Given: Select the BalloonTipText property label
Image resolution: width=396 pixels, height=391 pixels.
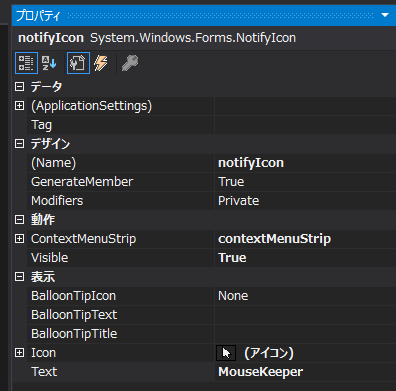Looking at the screenshot, I should (x=74, y=315).
